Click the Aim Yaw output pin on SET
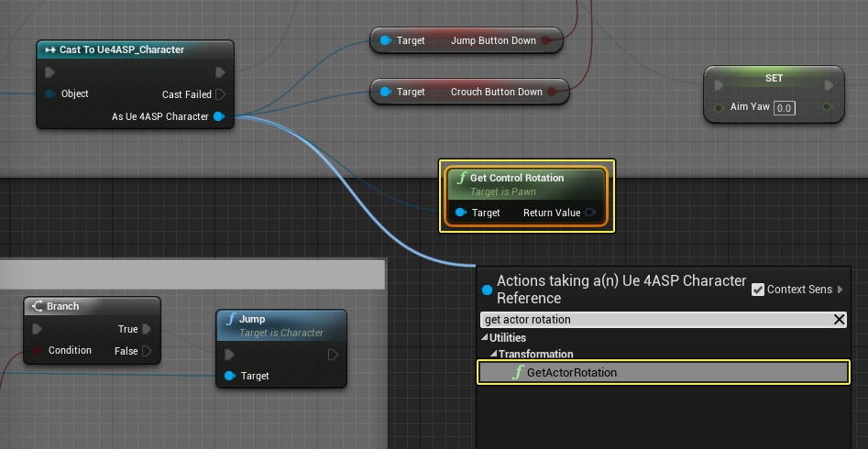868x449 pixels. (829, 107)
